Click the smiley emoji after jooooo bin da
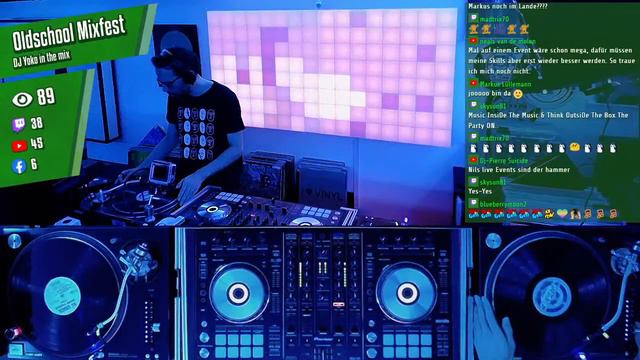 point(518,94)
